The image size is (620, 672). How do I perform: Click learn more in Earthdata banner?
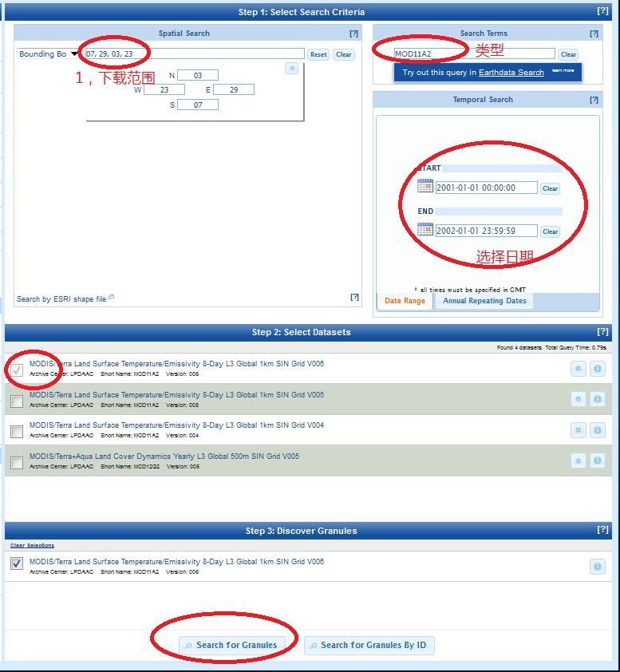click(563, 70)
